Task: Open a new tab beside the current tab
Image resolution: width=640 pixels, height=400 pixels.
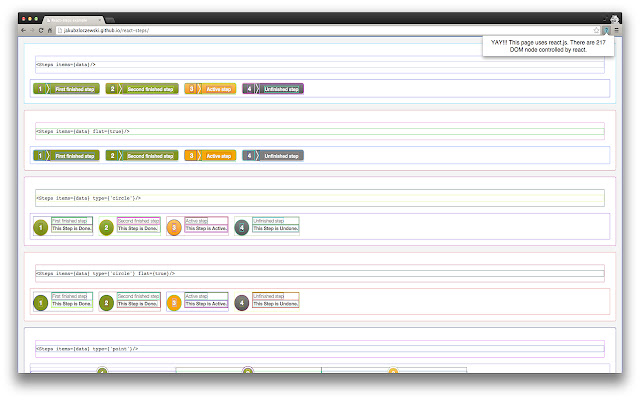Action: click(110, 20)
